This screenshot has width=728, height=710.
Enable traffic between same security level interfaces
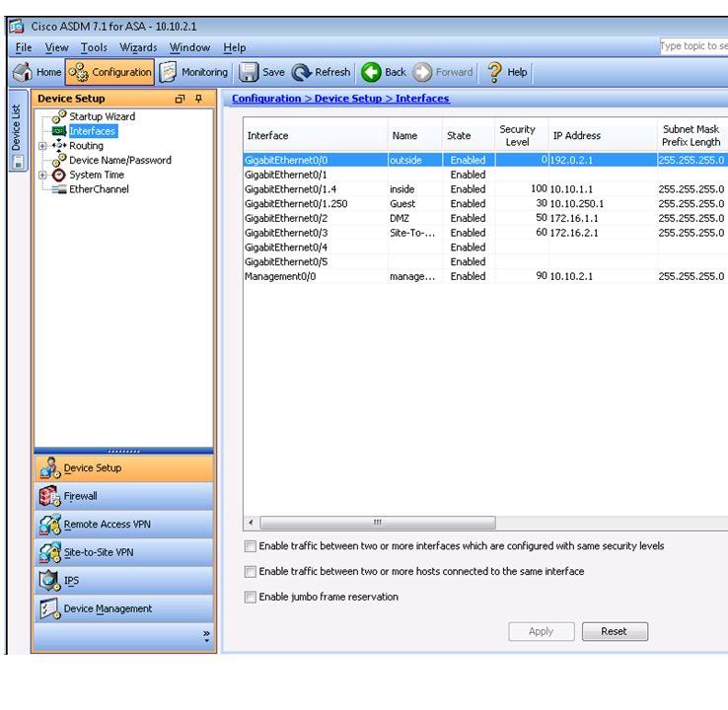(x=251, y=546)
